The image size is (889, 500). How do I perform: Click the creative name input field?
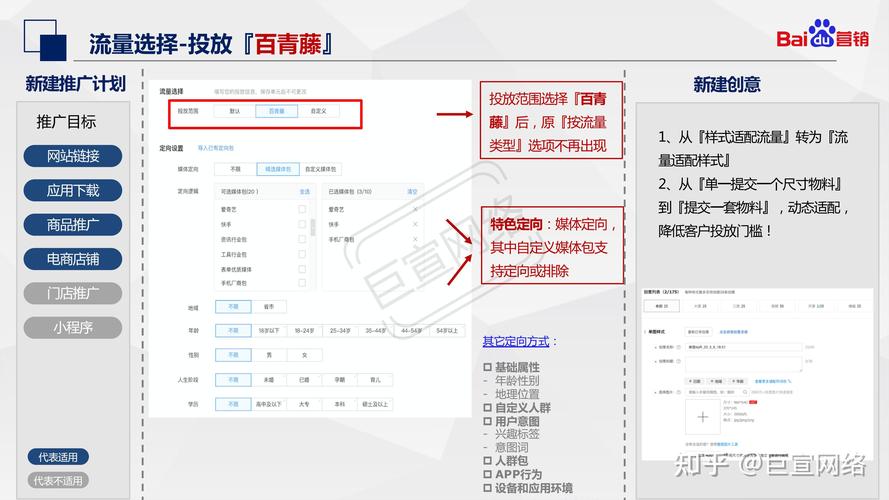pos(743,347)
